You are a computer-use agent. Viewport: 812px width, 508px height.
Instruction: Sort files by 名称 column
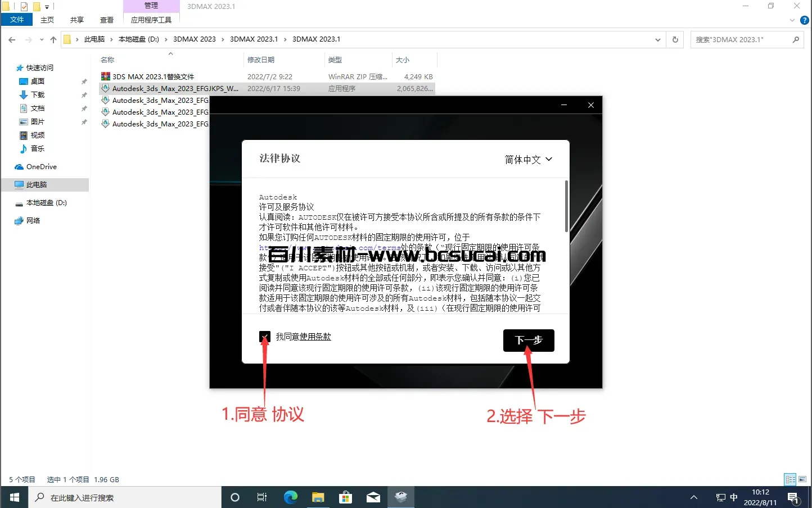(107, 60)
